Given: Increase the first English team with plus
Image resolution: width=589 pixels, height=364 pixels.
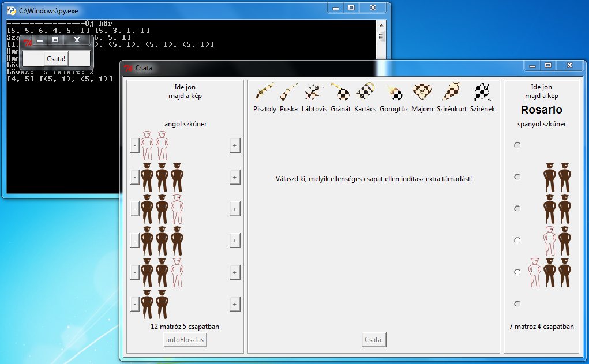Looking at the screenshot, I should (x=235, y=145).
